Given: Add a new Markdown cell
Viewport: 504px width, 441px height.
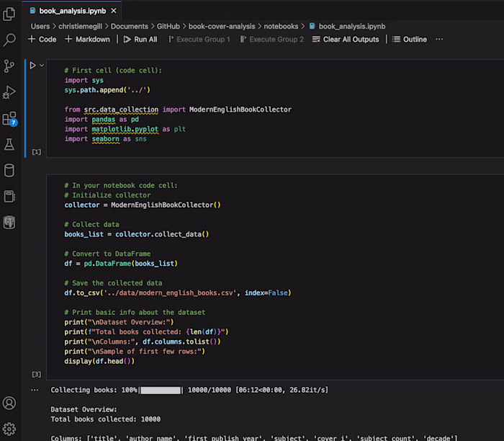Looking at the screenshot, I should [x=87, y=39].
